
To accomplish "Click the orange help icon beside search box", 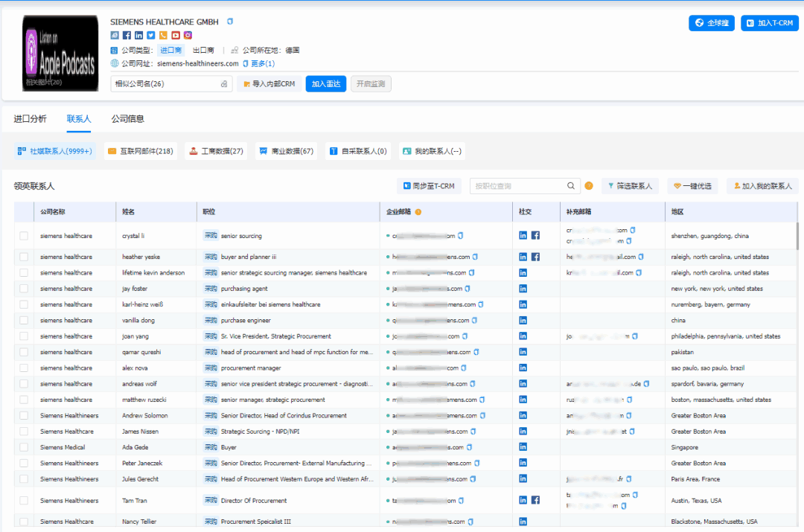I will 589,186.
